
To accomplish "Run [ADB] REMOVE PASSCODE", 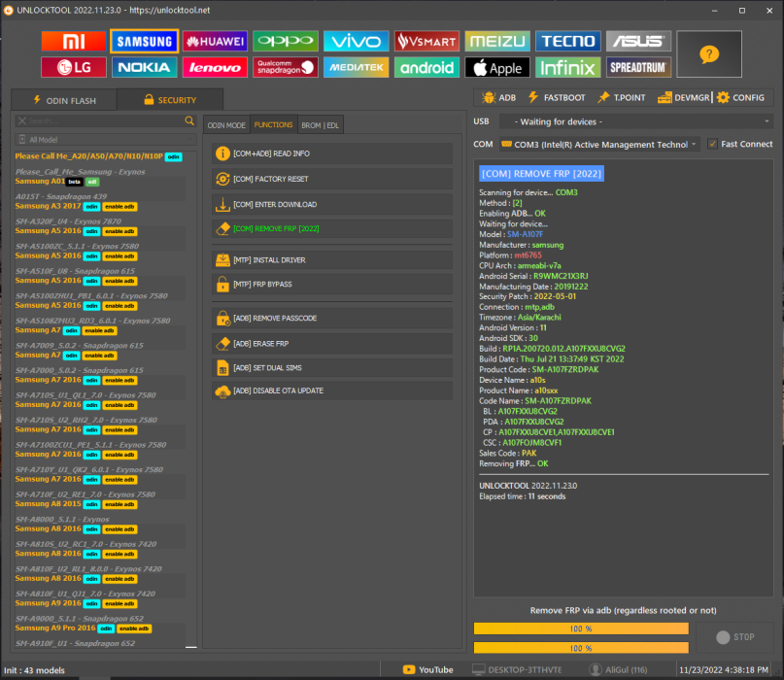I will (x=332, y=318).
